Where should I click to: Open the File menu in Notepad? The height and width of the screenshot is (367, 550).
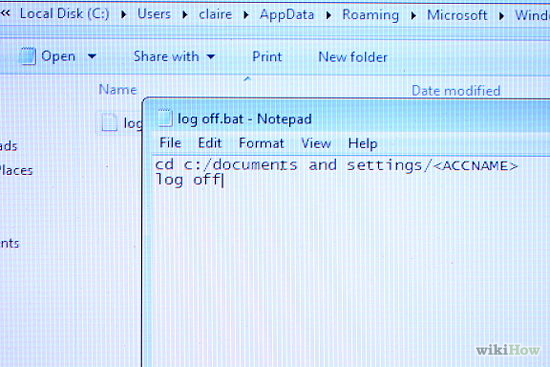(170, 143)
